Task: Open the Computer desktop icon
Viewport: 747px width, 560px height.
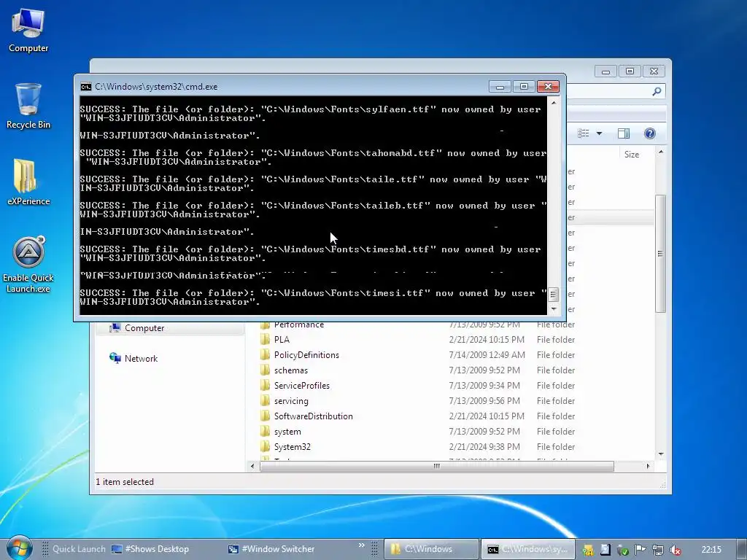Action: pyautogui.click(x=28, y=31)
